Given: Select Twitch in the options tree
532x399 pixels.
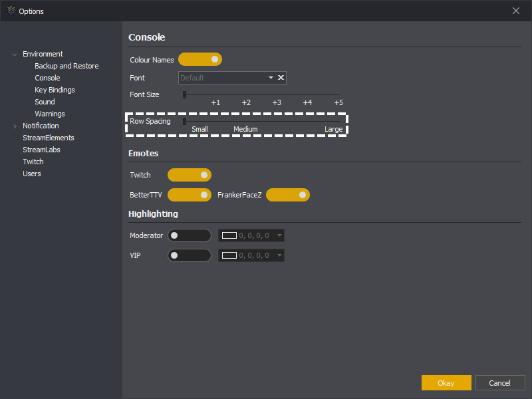Looking at the screenshot, I should pyautogui.click(x=33, y=162).
